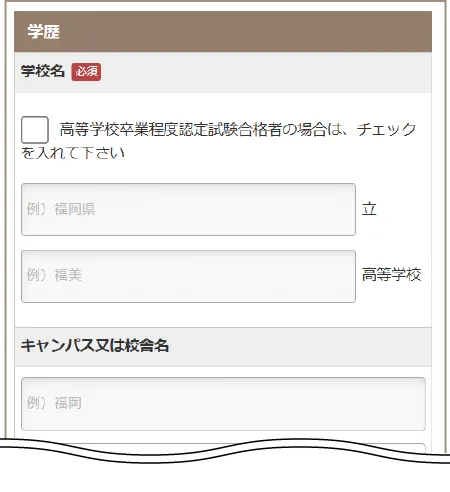450x492 pixels.
Task: Click the 例）福美 placeholder text
Action: (x=54, y=275)
